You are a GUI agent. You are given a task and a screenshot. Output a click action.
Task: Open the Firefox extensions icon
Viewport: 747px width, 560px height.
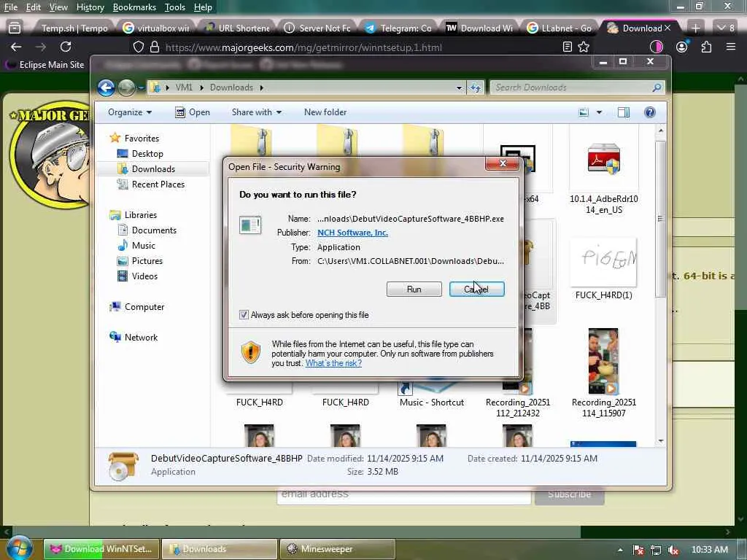[x=706, y=47]
